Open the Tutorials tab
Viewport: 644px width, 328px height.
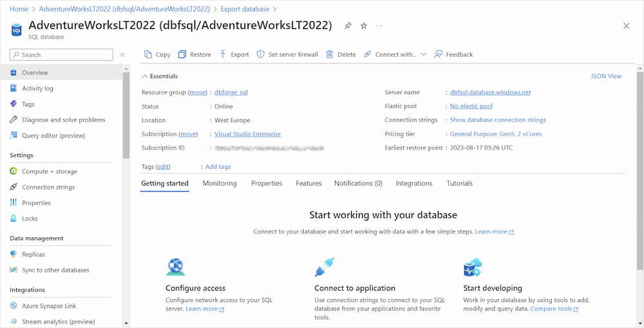point(460,183)
